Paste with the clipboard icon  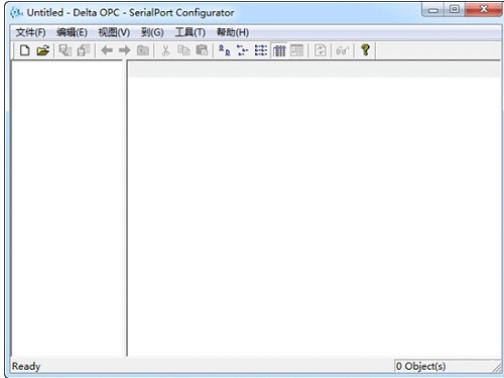[202, 51]
